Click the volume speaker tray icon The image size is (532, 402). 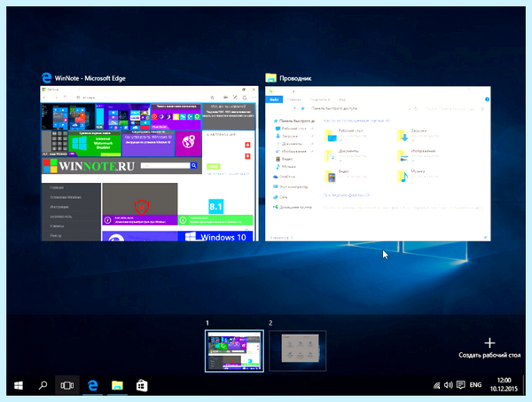pyautogui.click(x=448, y=385)
